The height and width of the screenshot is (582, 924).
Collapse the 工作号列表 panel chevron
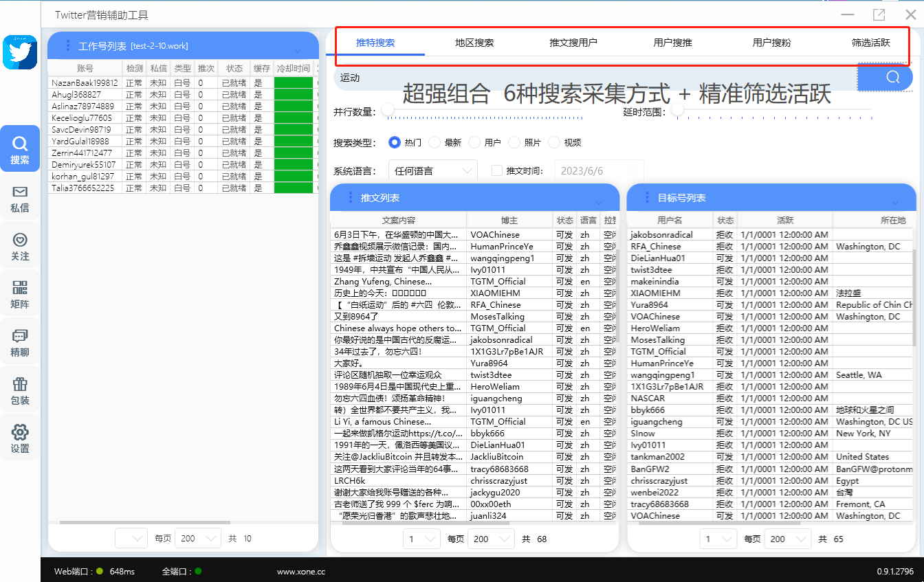[x=298, y=52]
